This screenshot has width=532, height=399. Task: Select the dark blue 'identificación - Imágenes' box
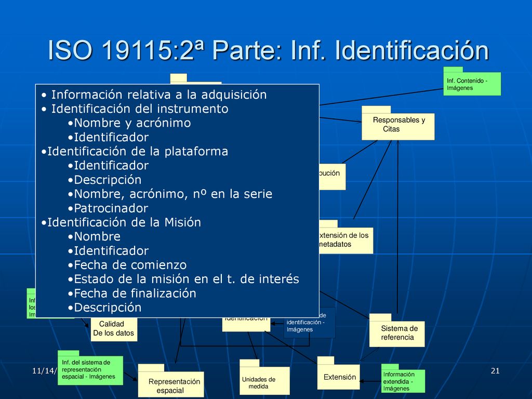[x=310, y=323]
